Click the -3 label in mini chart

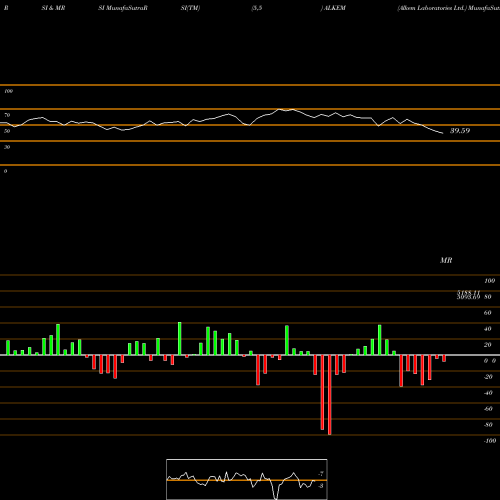(321, 486)
